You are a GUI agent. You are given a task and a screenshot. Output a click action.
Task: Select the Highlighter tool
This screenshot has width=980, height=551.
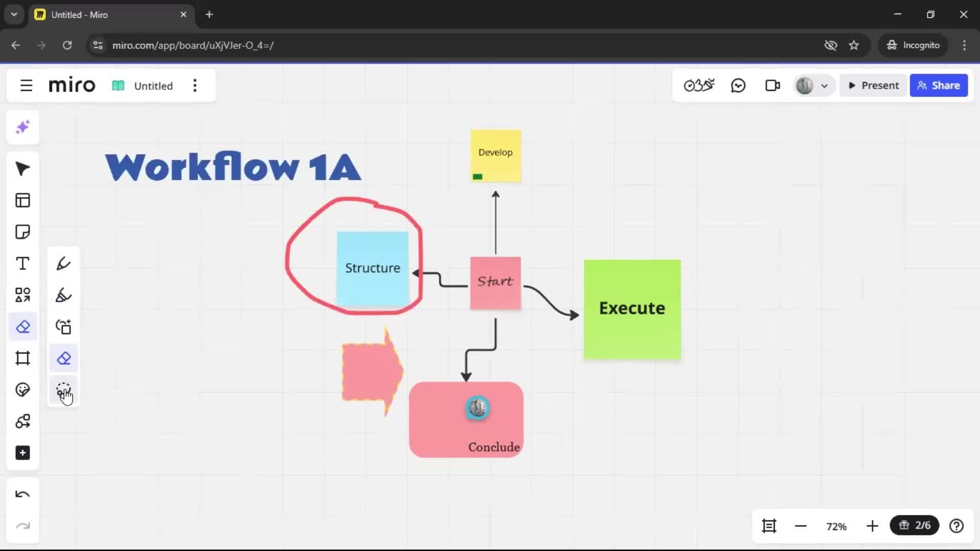[63, 295]
